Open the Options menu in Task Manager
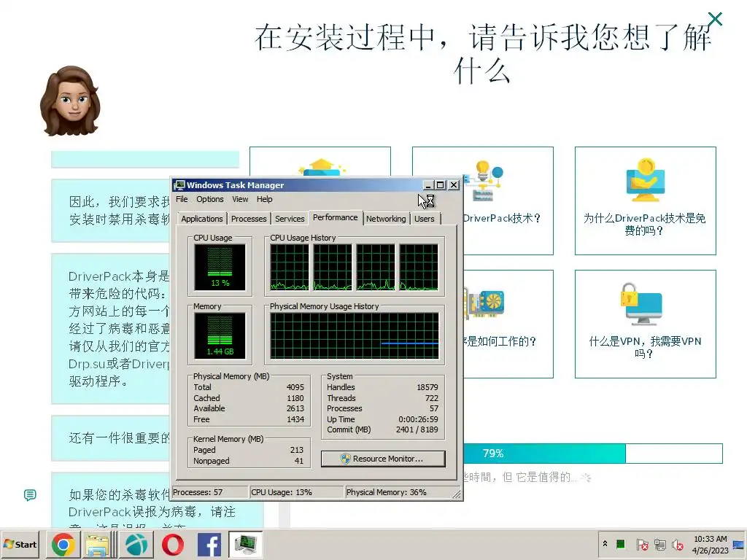Image resolution: width=747 pixels, height=560 pixels. tap(209, 199)
